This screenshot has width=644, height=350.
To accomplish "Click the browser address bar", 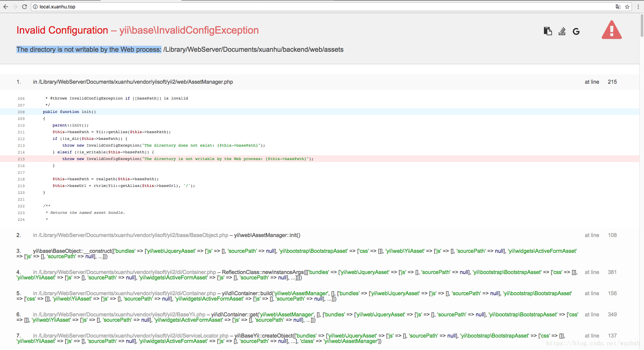I will coord(134,6).
